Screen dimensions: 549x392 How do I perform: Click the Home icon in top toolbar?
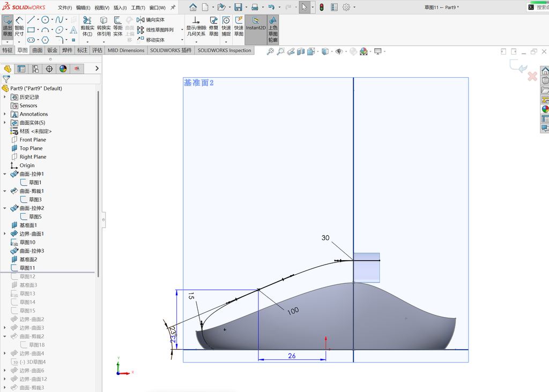click(x=193, y=7)
